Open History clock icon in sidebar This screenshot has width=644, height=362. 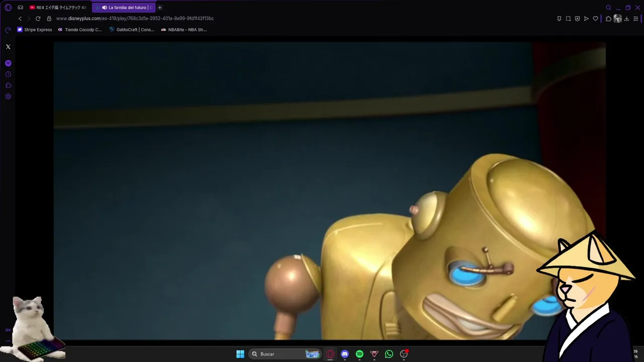(x=8, y=74)
